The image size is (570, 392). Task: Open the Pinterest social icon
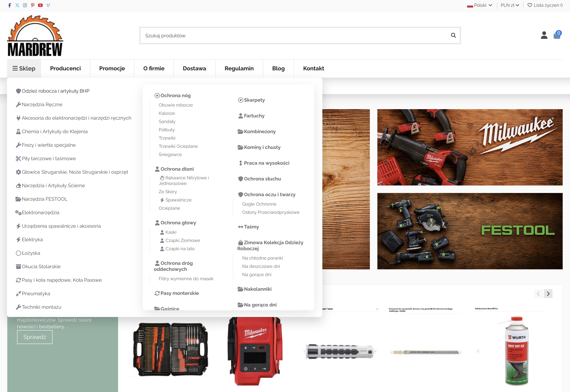point(33,5)
